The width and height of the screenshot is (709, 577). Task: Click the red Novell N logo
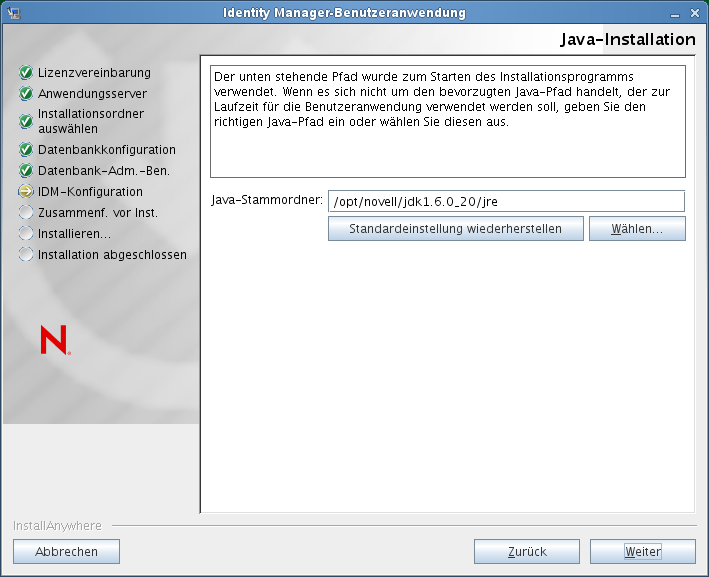(x=55, y=340)
